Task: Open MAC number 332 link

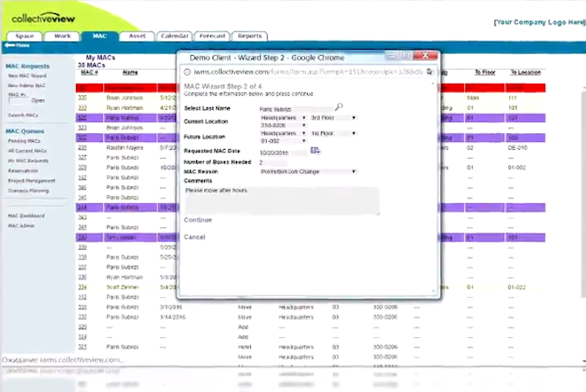Action: 82,297
